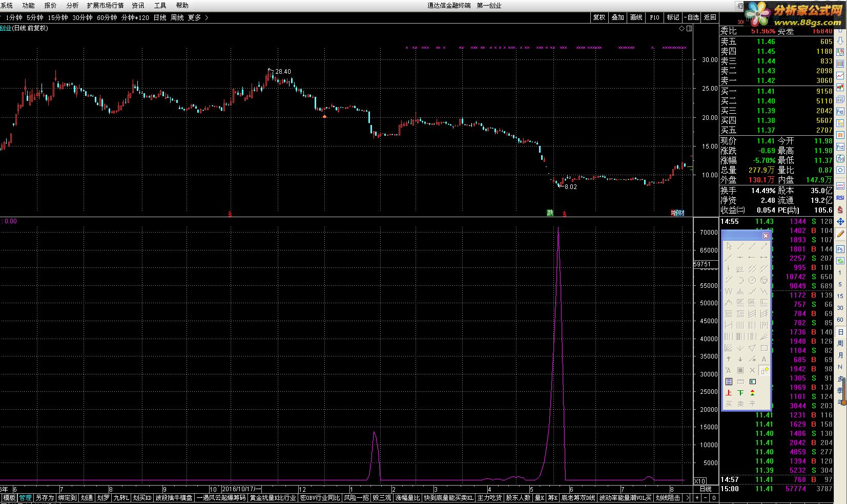This screenshot has width=847, height=504.
Task: Click the trend line chart sidebar icon
Action: tap(840, 76)
